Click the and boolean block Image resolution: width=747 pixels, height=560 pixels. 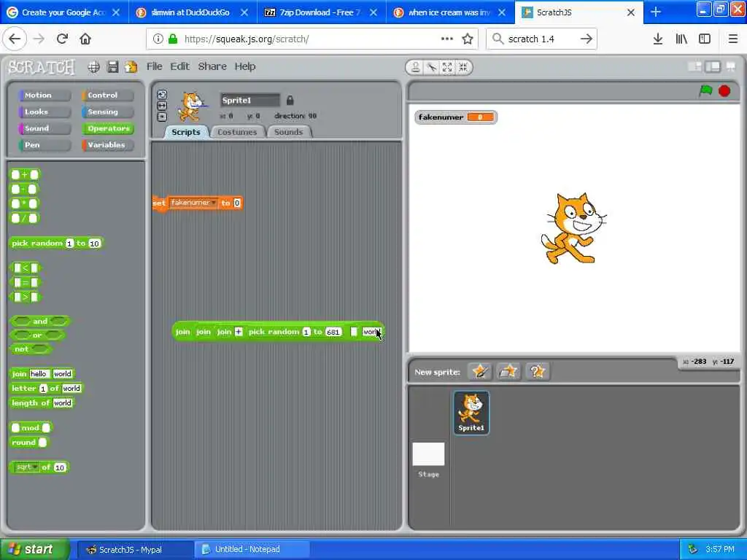pyautogui.click(x=40, y=322)
